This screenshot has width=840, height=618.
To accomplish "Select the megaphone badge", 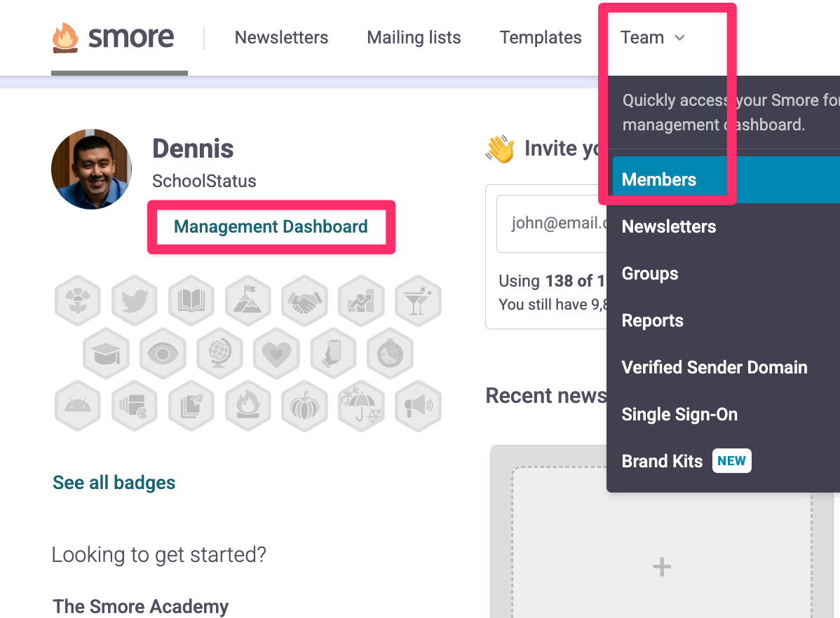I will (418, 406).
